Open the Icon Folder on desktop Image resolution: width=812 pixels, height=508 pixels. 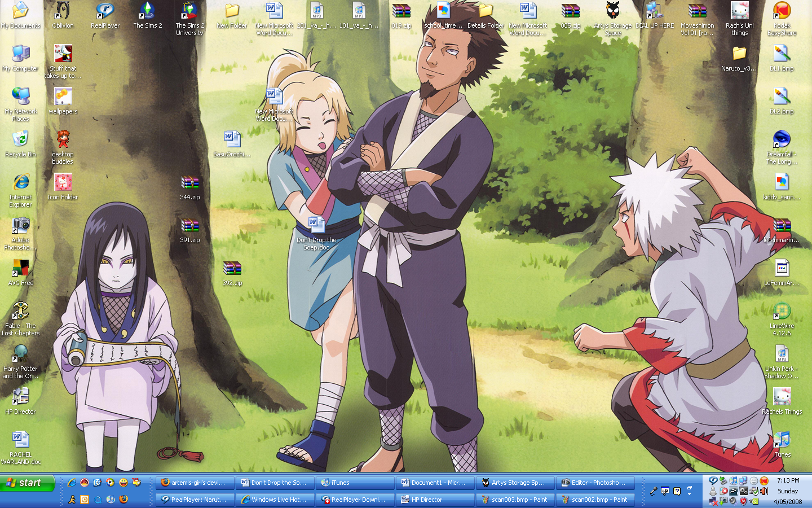[63, 187]
